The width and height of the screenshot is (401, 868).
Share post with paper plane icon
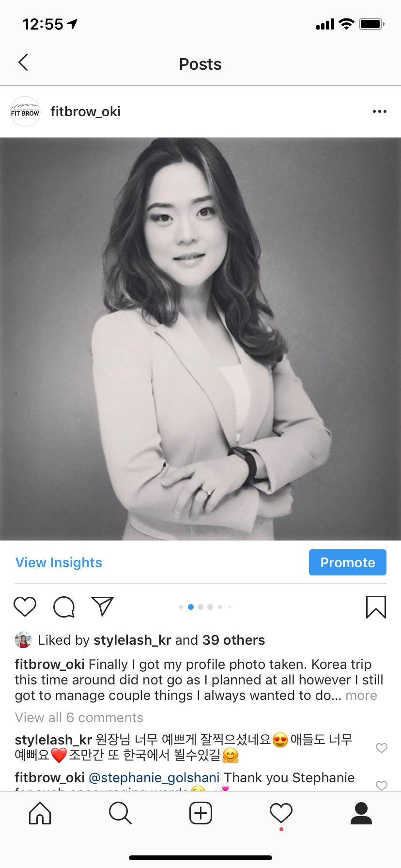(102, 606)
